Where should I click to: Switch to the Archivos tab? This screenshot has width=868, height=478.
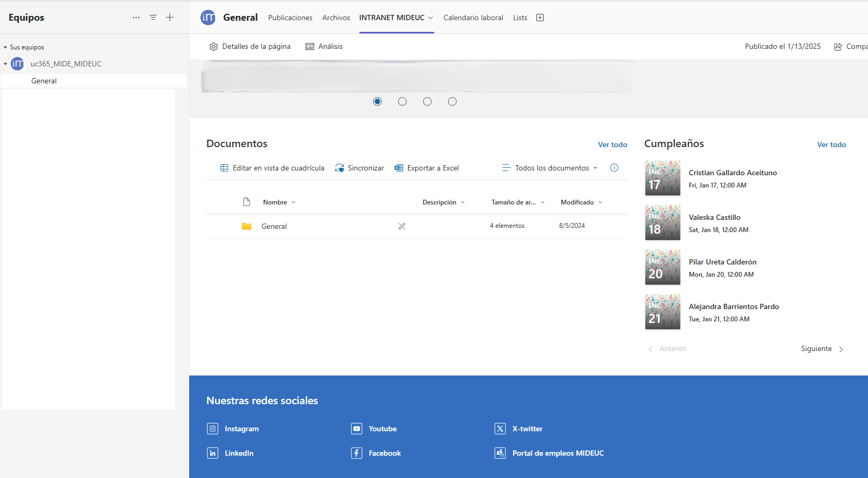click(x=336, y=18)
